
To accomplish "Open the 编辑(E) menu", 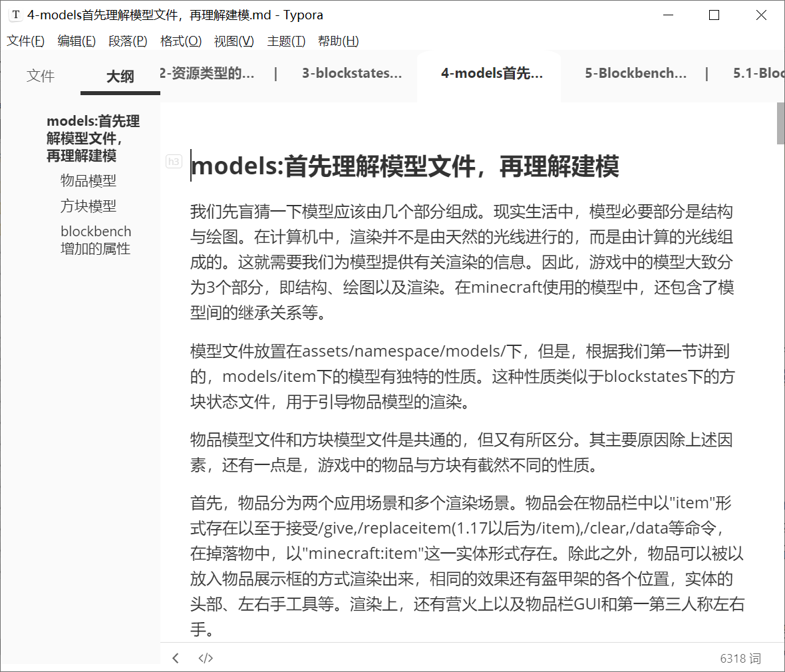I will (x=77, y=41).
